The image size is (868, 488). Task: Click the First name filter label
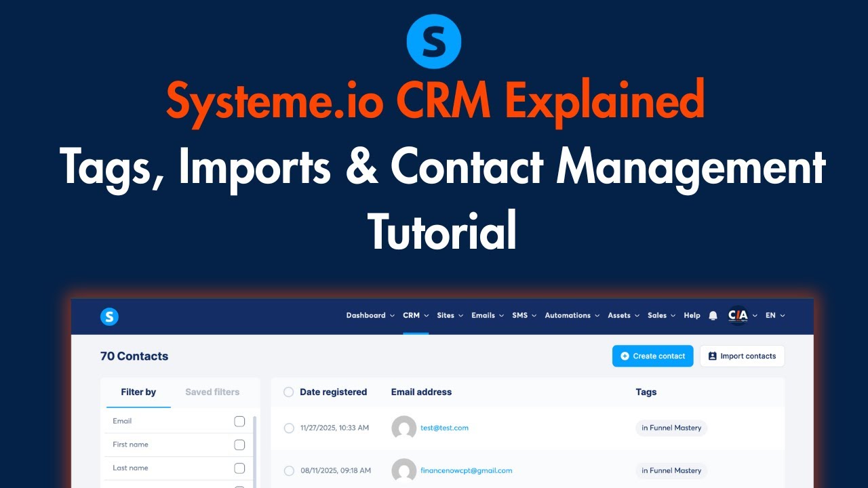[130, 445]
